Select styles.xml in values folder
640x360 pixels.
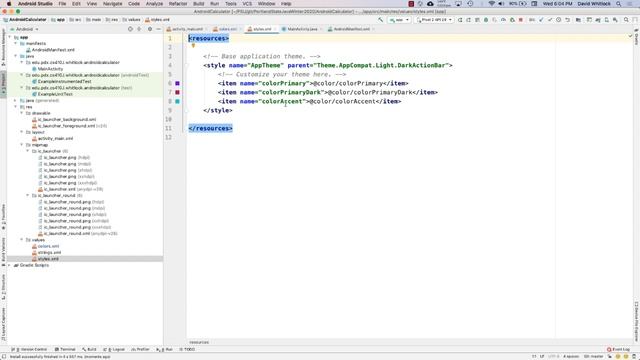pos(48,259)
